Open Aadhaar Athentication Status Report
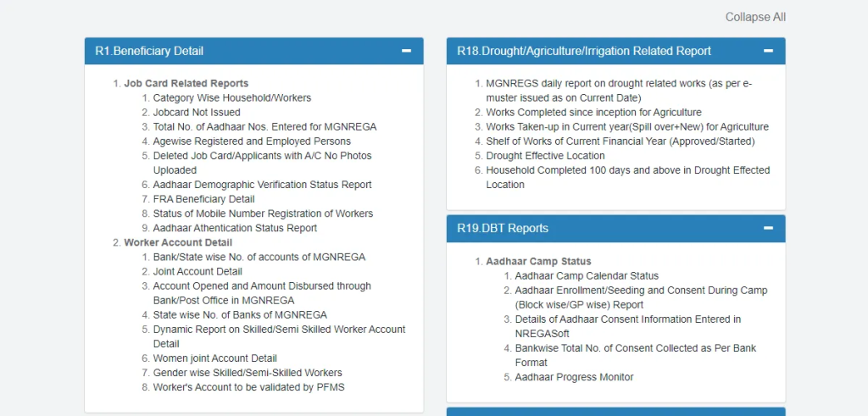The width and height of the screenshot is (868, 416). (x=235, y=228)
